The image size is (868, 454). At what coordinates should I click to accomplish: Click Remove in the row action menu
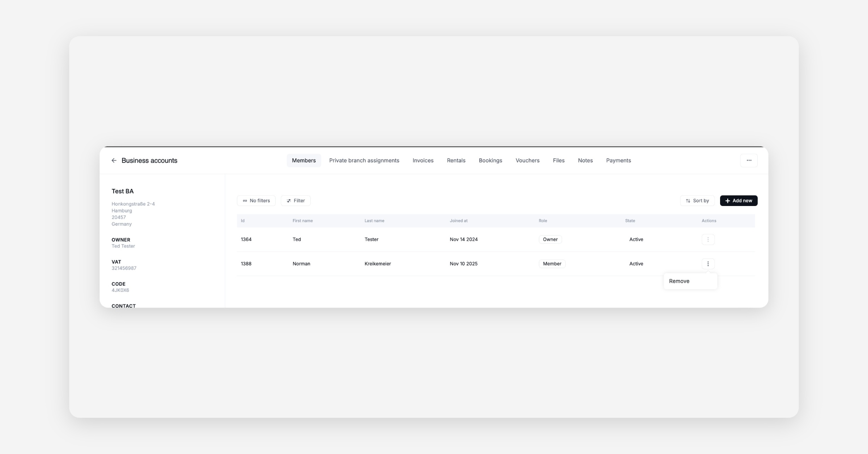tap(679, 281)
